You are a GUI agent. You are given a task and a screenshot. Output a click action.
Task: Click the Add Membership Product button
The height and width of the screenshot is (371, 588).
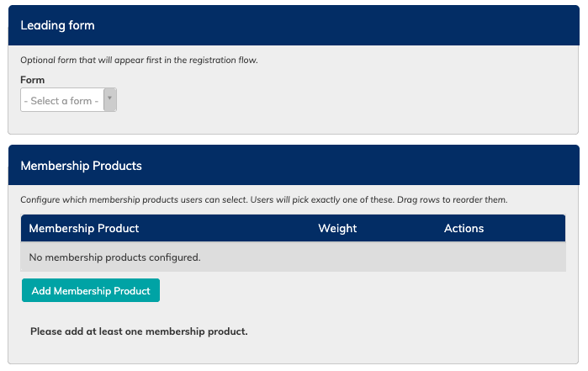91,290
